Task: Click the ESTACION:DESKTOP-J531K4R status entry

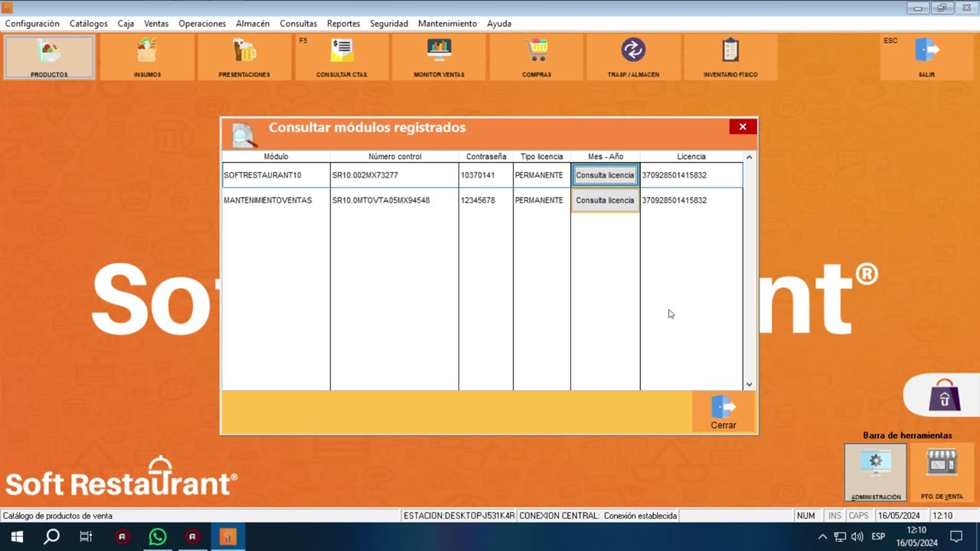Action: click(x=459, y=516)
